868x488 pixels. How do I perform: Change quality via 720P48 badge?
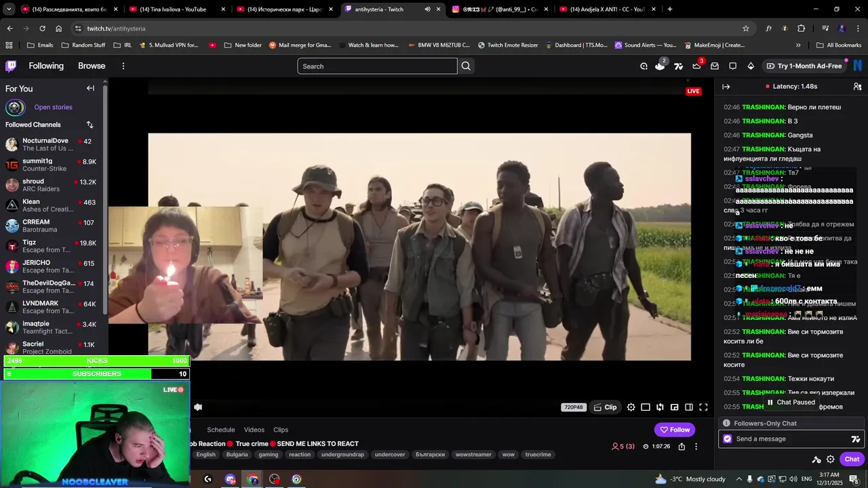click(x=573, y=407)
